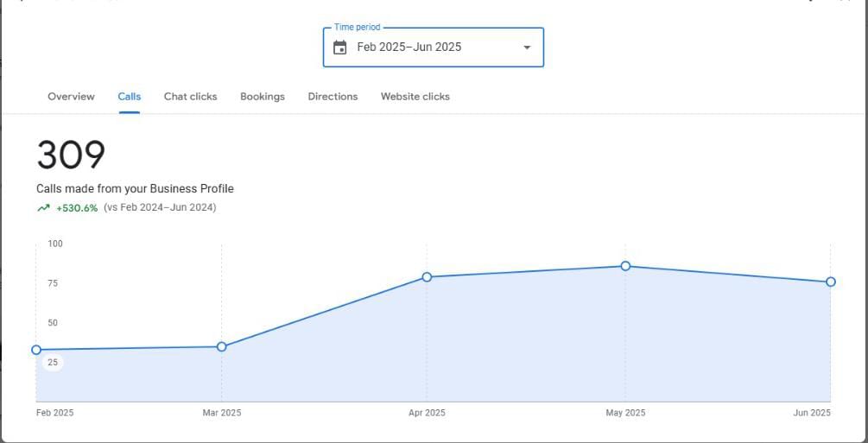Click the 25 y-axis value badge
Viewport: 868px width, 443px height.
53,362
